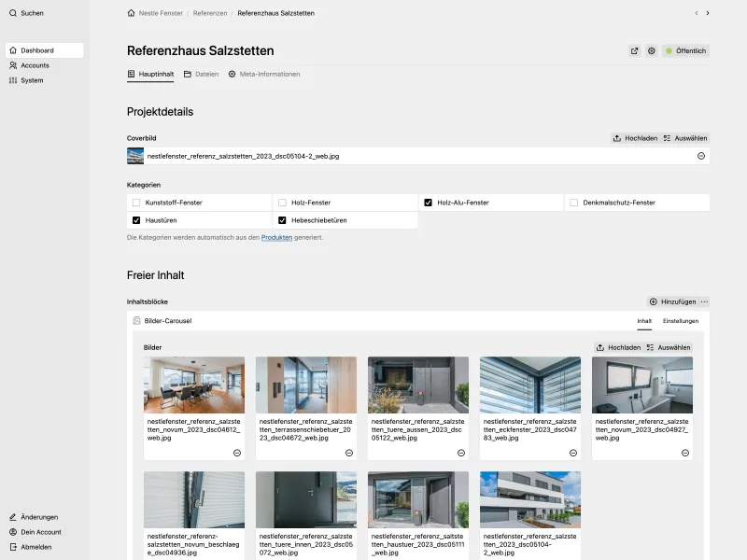Viewport: 747px width, 560px height.
Task: Open the page settings gear icon
Action: (x=652, y=51)
